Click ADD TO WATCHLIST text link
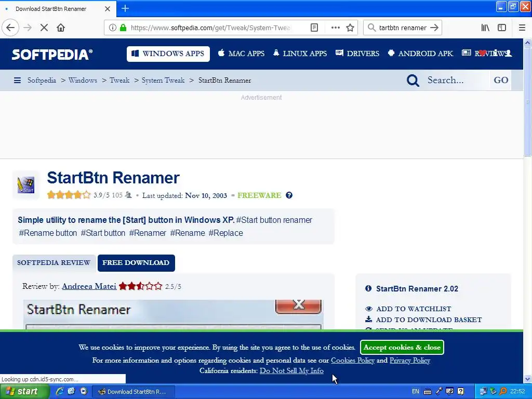The image size is (532, 399). (x=414, y=309)
